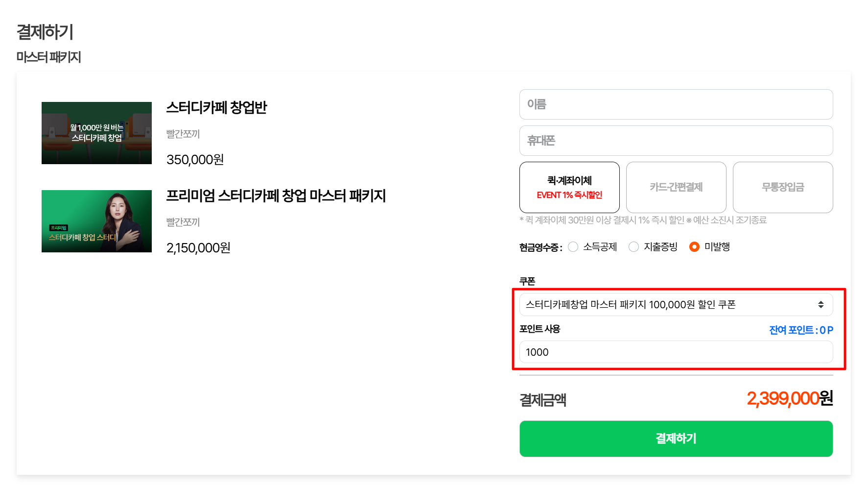Open 프리미엄 스터디카페 창업 마스터 패키지 title
The height and width of the screenshot is (491, 868).
click(276, 196)
